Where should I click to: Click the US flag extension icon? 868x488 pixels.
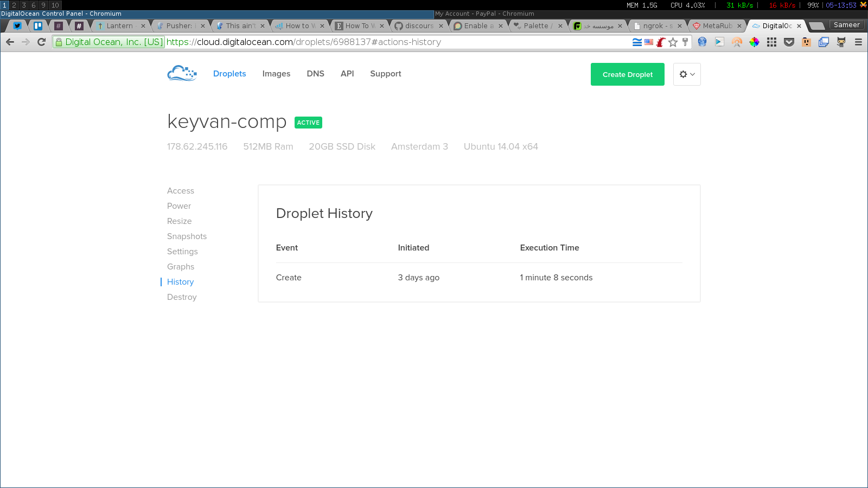click(x=649, y=42)
